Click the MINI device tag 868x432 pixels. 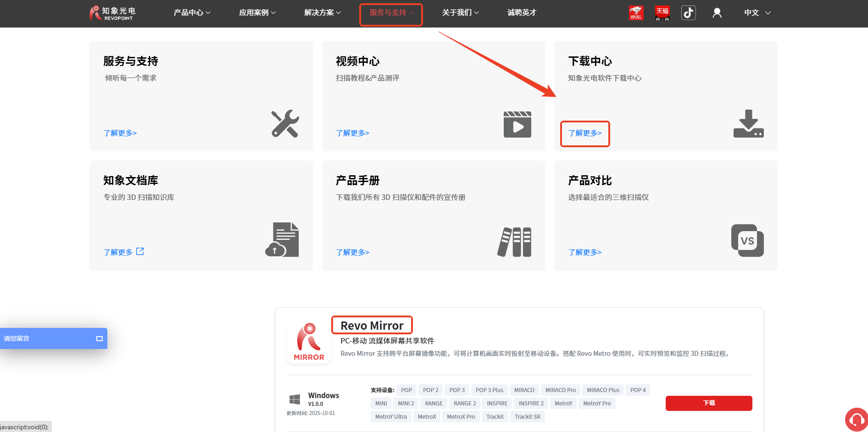coord(381,404)
